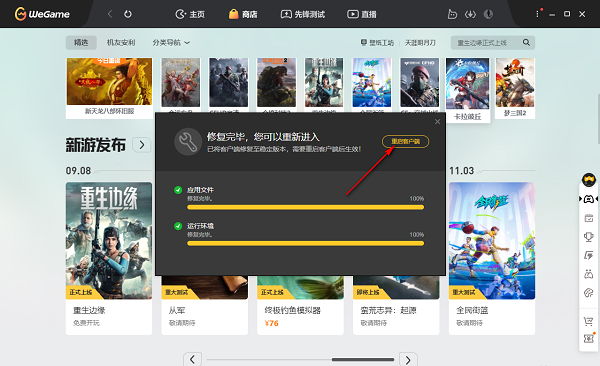The width and height of the screenshot is (600, 366).
Task: Expand the 分类导航 category dropdown
Action: (171, 42)
